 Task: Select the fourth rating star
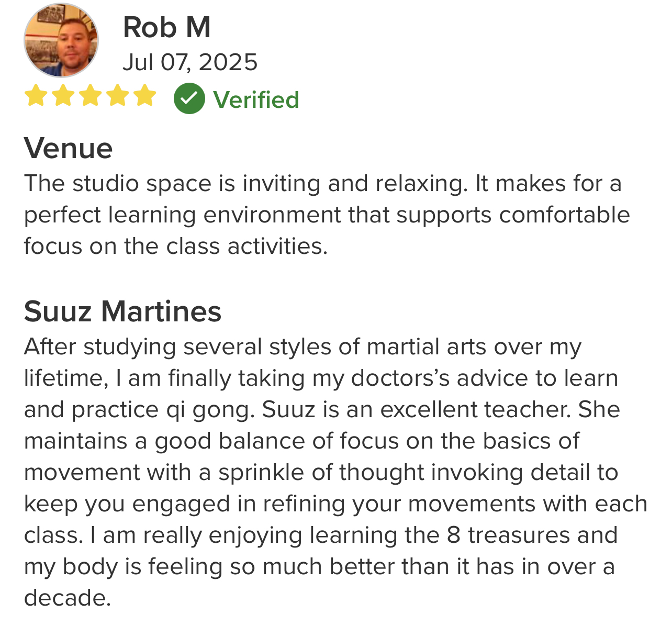pos(117,96)
